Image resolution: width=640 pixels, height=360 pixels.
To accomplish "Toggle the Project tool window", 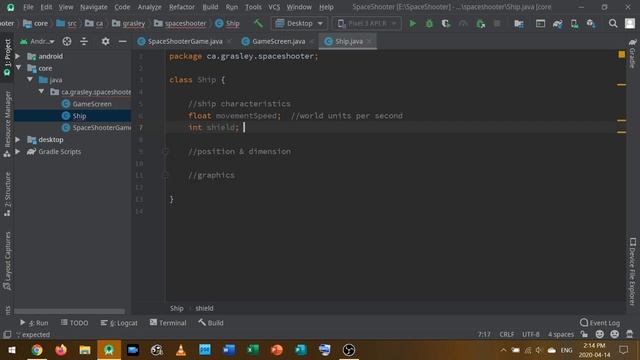I will (x=7, y=57).
